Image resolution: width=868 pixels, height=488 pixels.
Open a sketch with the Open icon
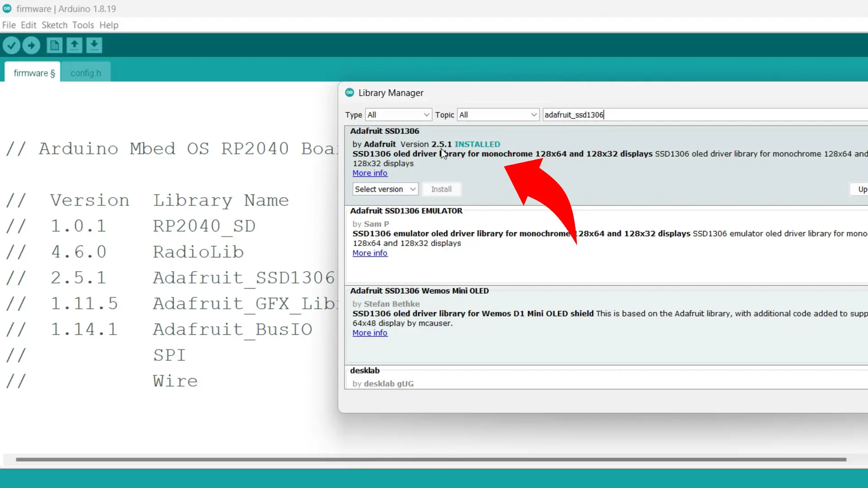click(x=74, y=45)
